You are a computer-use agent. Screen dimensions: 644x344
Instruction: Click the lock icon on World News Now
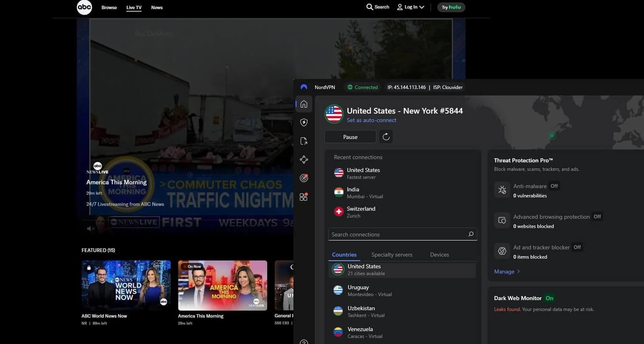(89, 267)
